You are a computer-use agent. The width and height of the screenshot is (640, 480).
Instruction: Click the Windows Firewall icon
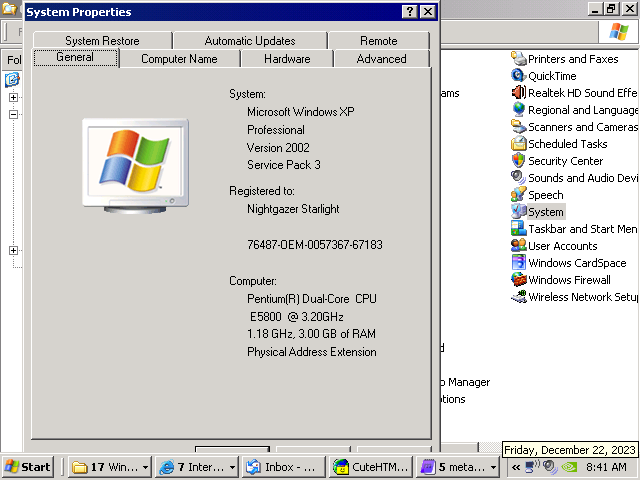click(519, 280)
